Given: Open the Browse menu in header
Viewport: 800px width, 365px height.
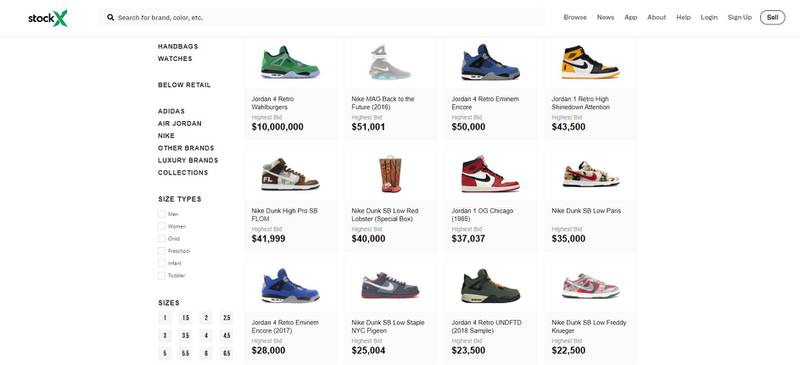Looking at the screenshot, I should 575,17.
